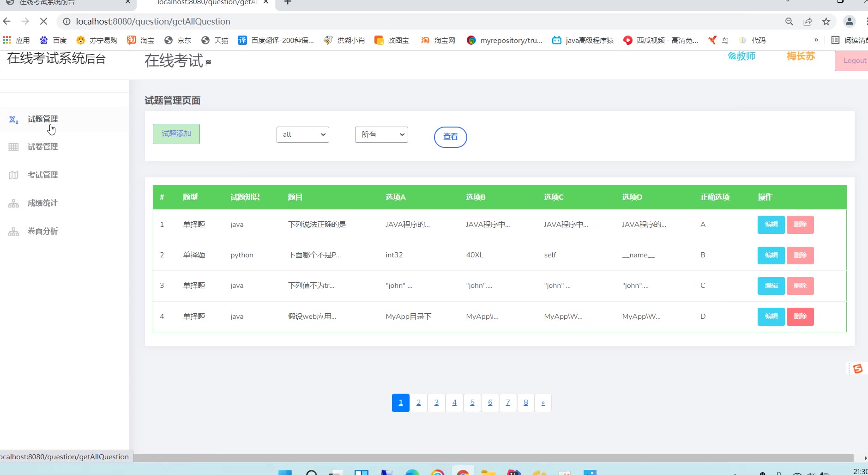Go to pagination page 1
868x475 pixels.
point(401,403)
